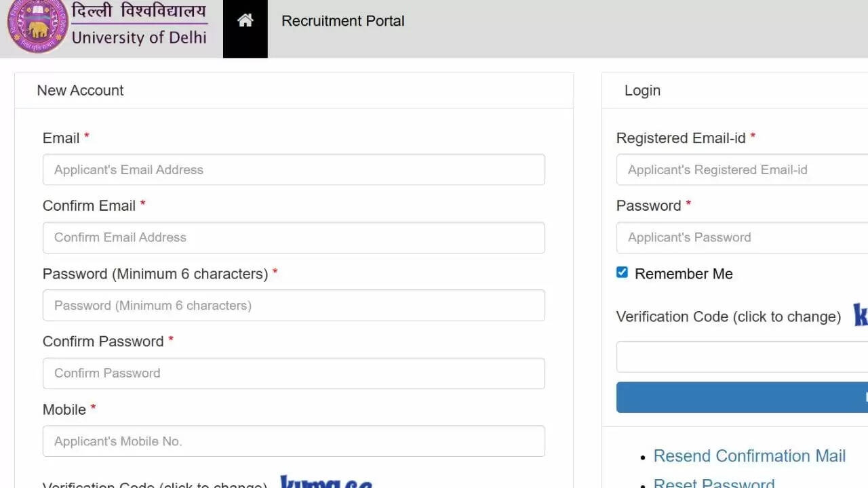Click the Login panel heading
868x488 pixels.
642,91
